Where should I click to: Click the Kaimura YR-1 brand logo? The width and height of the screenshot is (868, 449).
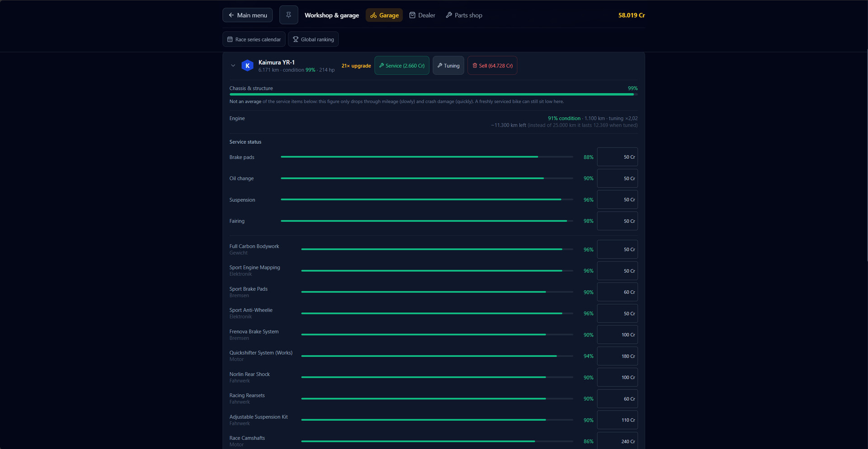[247, 66]
